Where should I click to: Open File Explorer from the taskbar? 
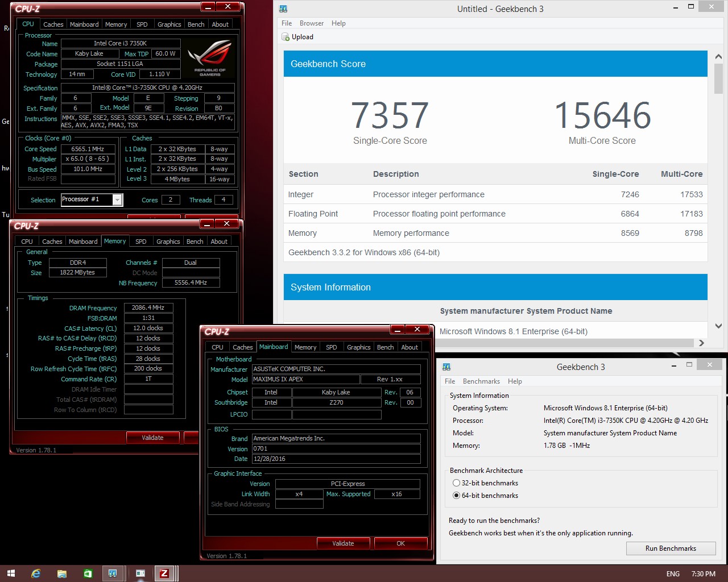pos(62,573)
